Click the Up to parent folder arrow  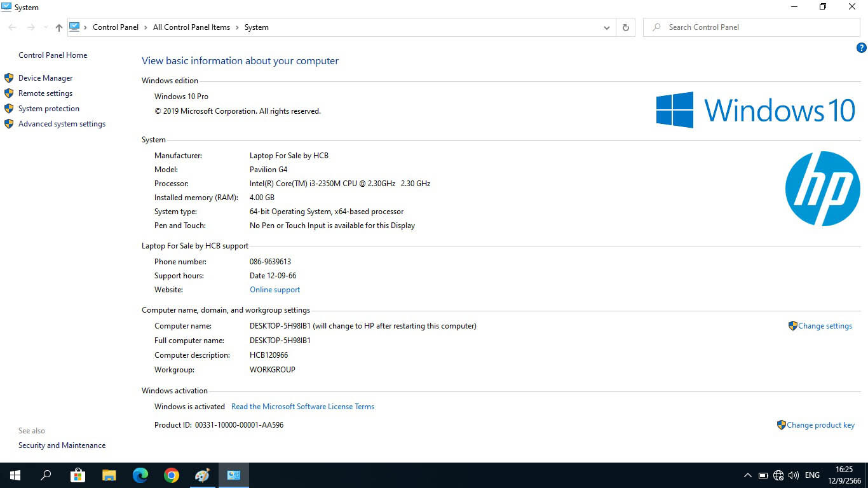(x=59, y=27)
